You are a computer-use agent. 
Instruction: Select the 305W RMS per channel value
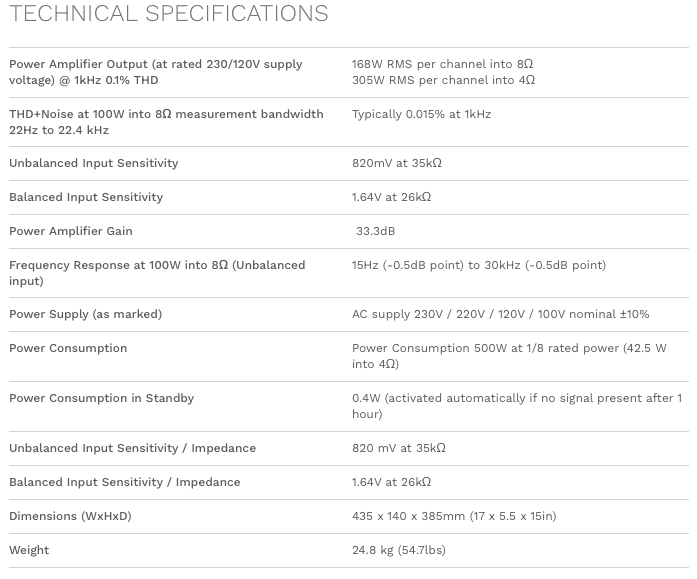442,80
